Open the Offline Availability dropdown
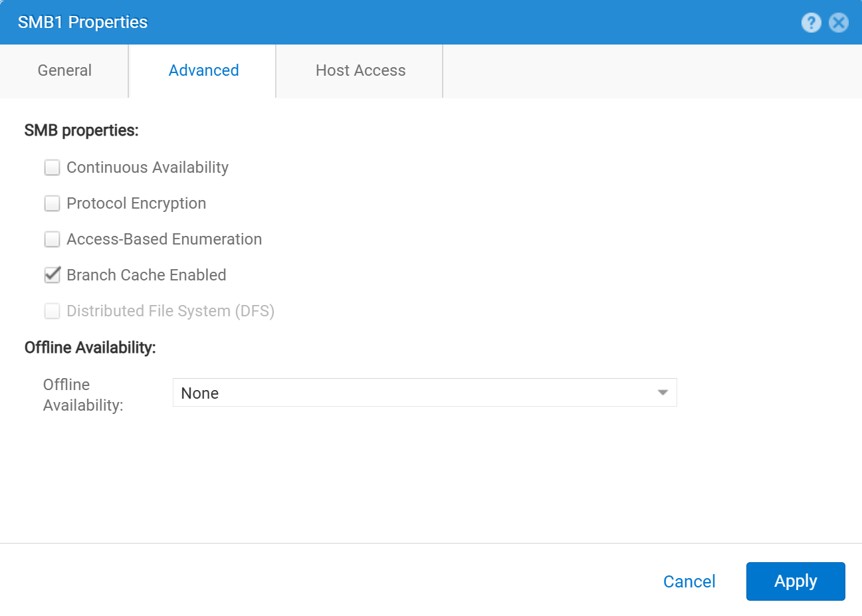The image size is (862, 616). (x=425, y=392)
